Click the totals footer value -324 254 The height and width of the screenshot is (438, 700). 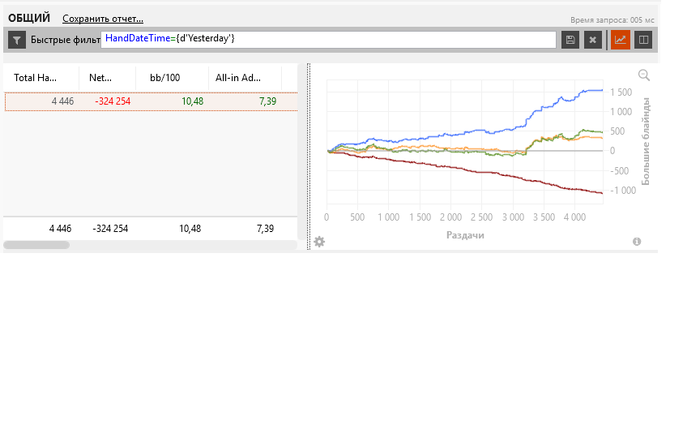click(x=110, y=229)
